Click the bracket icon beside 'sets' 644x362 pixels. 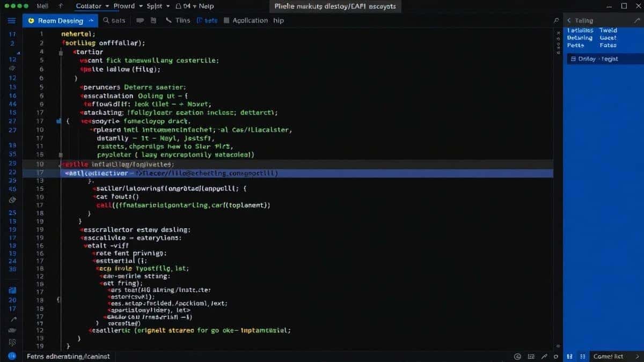(x=200, y=20)
